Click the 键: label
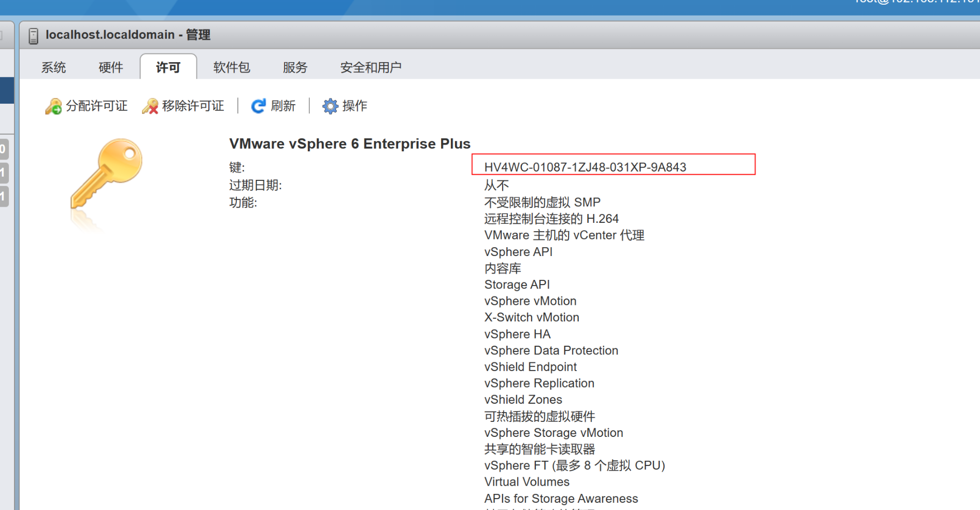The width and height of the screenshot is (980, 510). click(237, 167)
